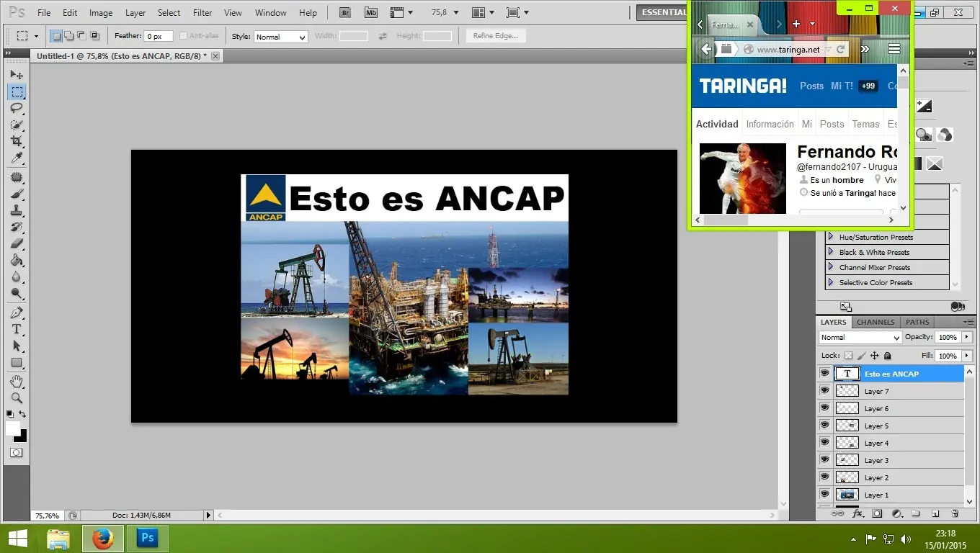Hide Layer 3 via its eye icon

pyautogui.click(x=825, y=459)
